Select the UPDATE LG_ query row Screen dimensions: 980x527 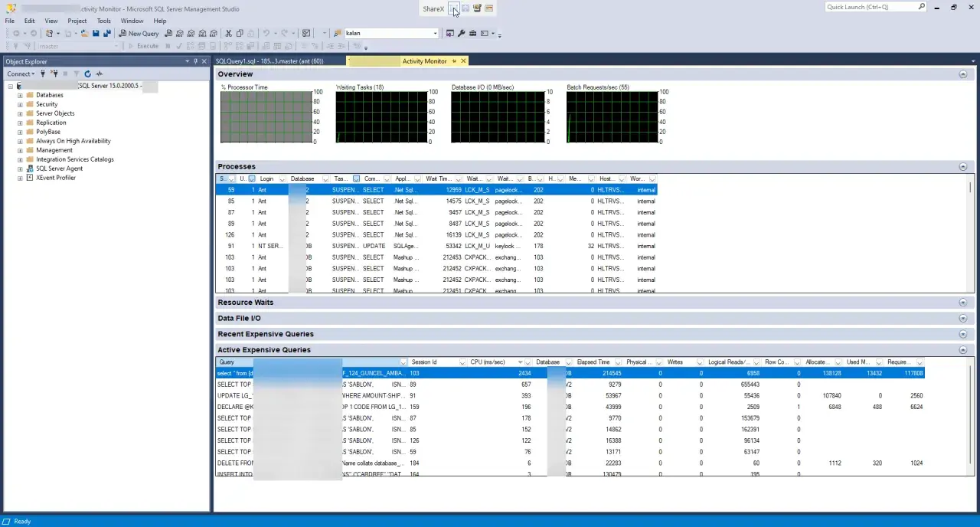tap(570, 395)
